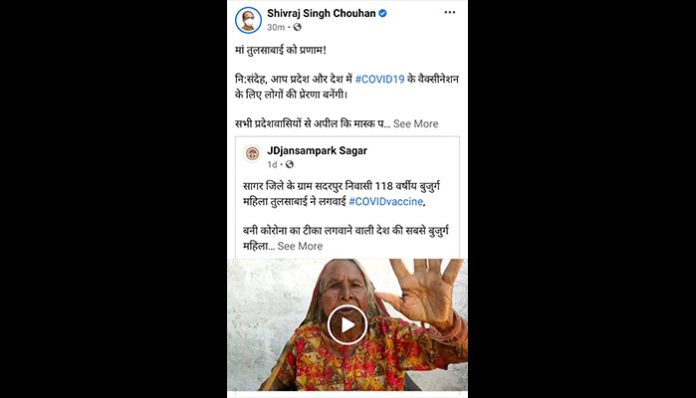Click the globe privacy icon beside 30m
Image resolution: width=696 pixels, height=398 pixels.
tap(297, 27)
